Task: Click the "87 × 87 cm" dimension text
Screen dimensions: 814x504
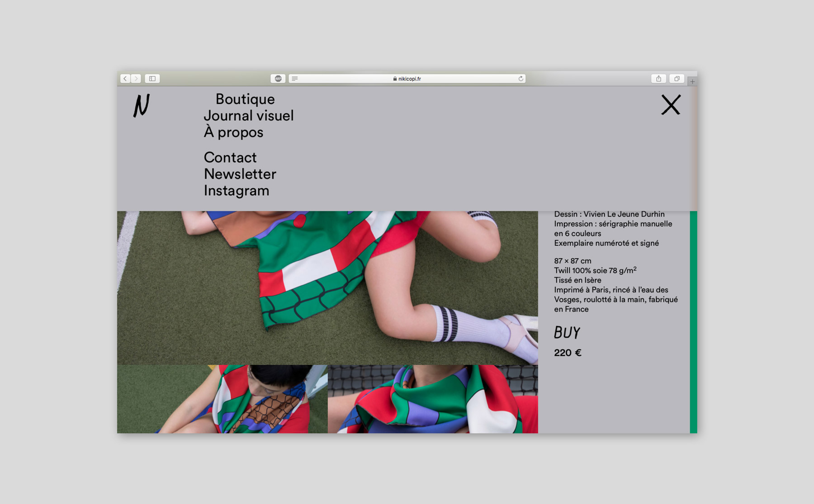Action: click(573, 261)
